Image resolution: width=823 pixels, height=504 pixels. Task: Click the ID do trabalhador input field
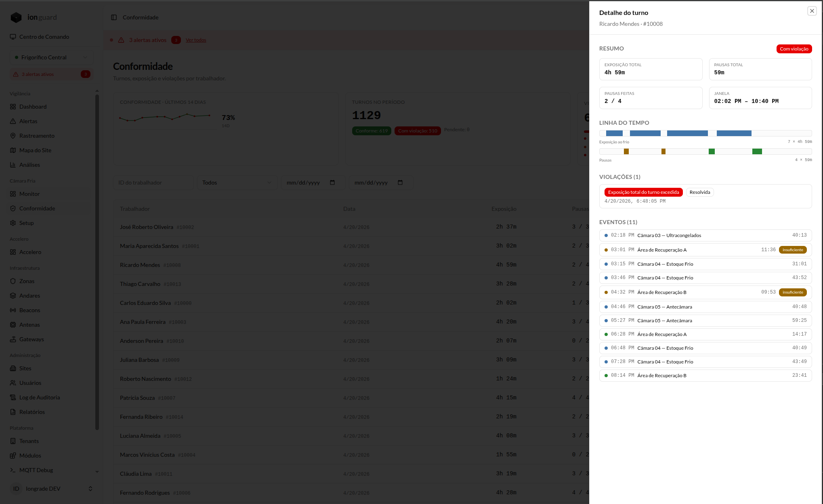(x=153, y=183)
